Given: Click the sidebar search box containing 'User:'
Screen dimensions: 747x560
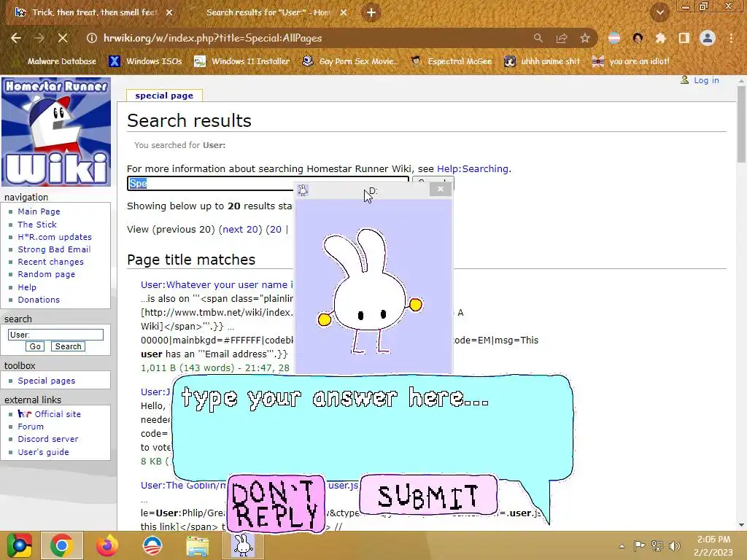Looking at the screenshot, I should (55, 335).
